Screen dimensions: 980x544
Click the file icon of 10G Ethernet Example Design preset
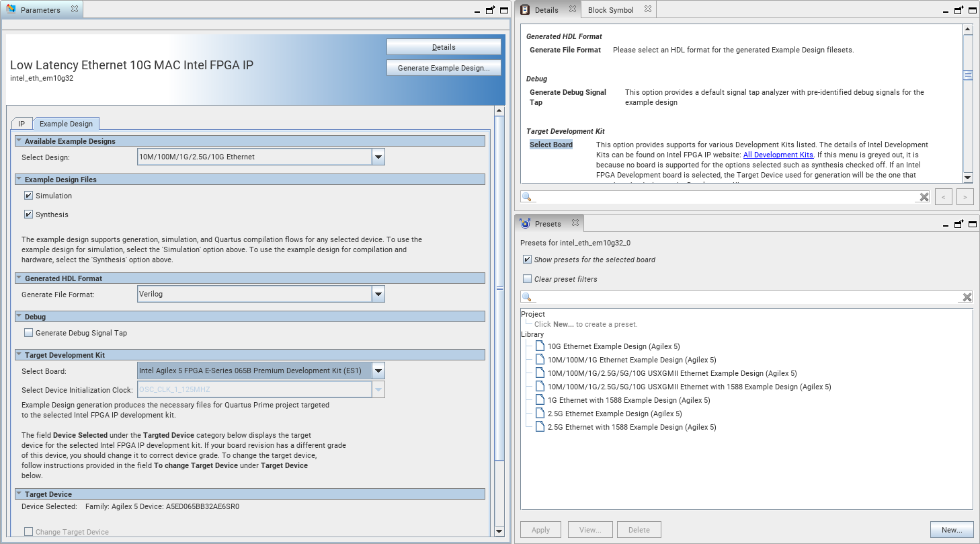[x=540, y=346]
